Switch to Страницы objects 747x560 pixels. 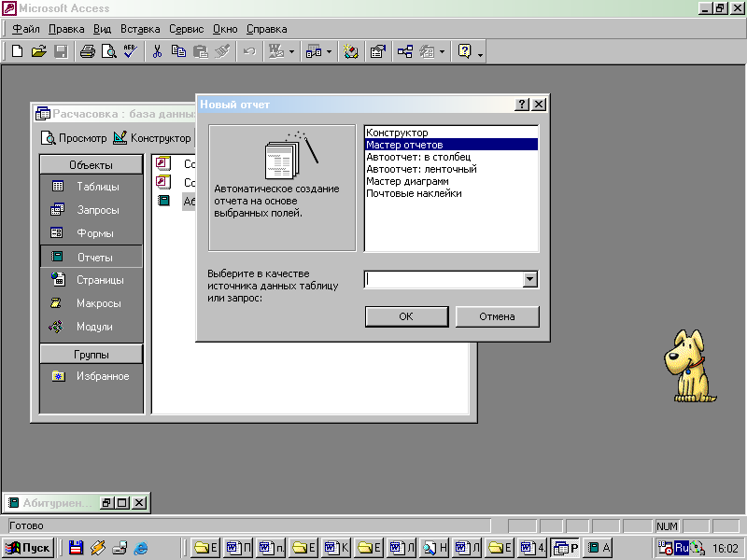(x=91, y=279)
